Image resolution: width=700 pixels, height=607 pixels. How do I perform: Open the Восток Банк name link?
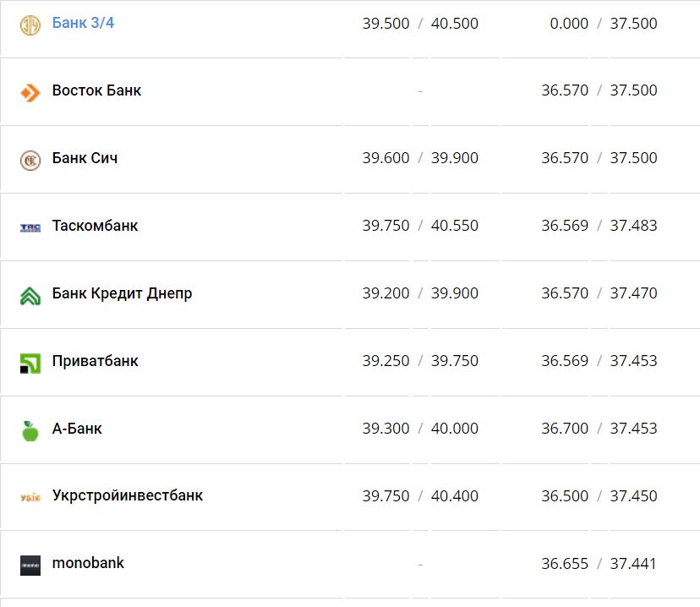(x=96, y=90)
